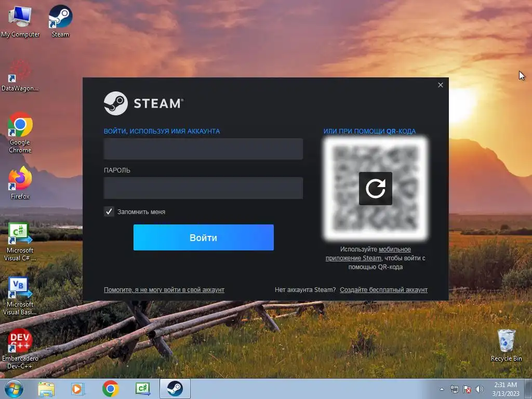
Task: Select the Steam desktop shortcut
Action: [60, 21]
